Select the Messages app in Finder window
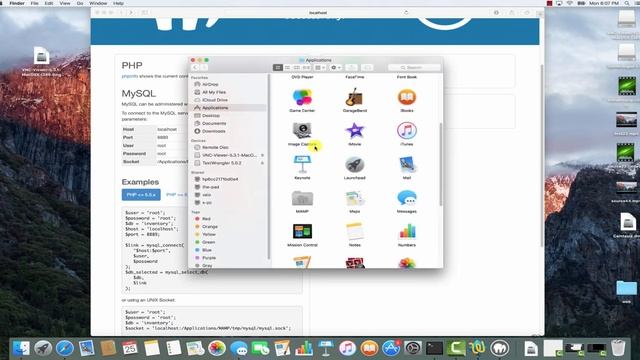Screen dimensions: 640x360 pyautogui.click(x=407, y=198)
